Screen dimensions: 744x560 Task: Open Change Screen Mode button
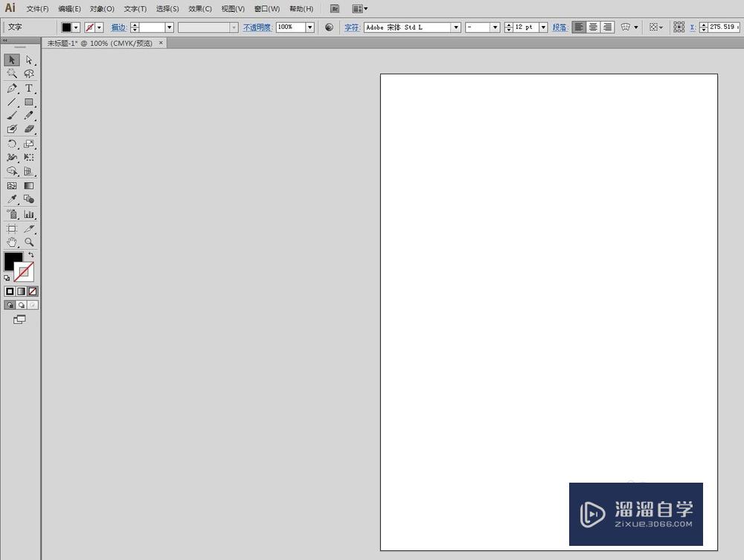tap(19, 320)
